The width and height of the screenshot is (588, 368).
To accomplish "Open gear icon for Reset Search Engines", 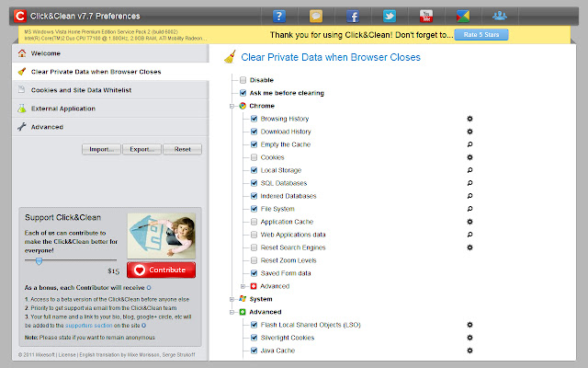I will point(469,247).
